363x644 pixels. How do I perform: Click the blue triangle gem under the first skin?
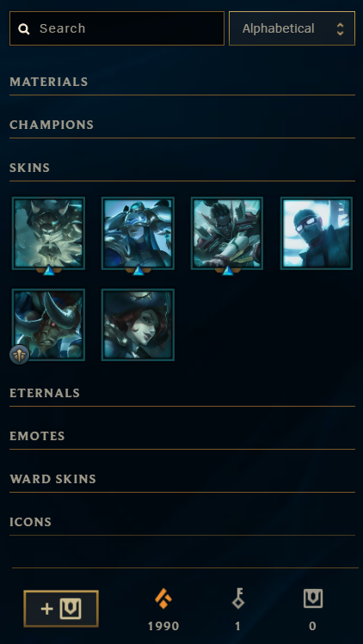[48, 270]
